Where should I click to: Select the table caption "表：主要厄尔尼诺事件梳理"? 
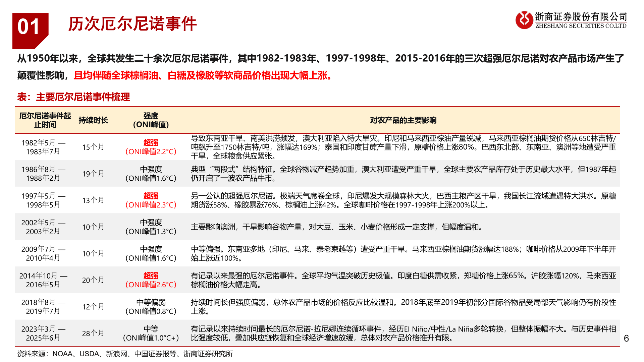[73, 97]
